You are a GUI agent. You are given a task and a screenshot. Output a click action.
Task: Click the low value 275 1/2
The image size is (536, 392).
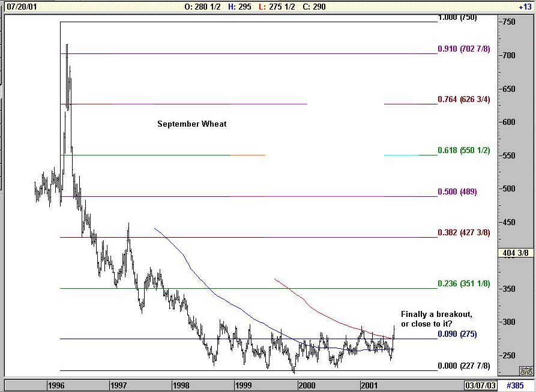pyautogui.click(x=282, y=7)
